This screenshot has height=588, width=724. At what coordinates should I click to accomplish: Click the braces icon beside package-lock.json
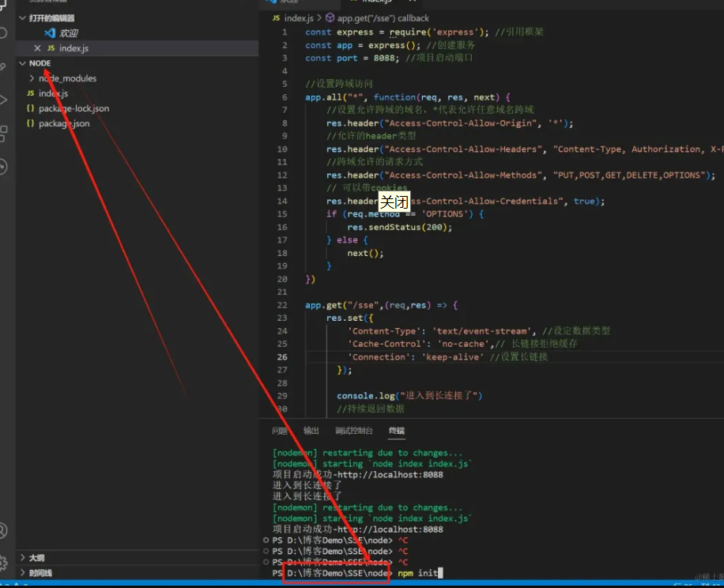click(x=31, y=108)
